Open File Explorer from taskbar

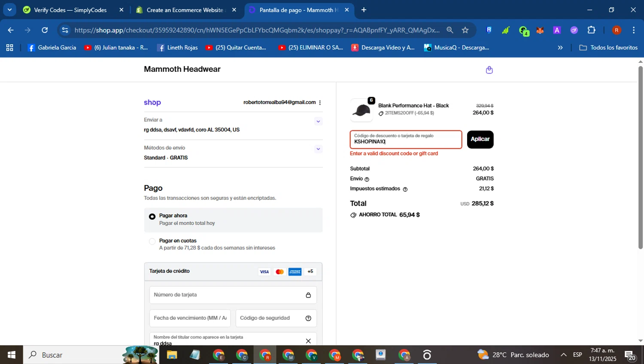click(x=172, y=355)
